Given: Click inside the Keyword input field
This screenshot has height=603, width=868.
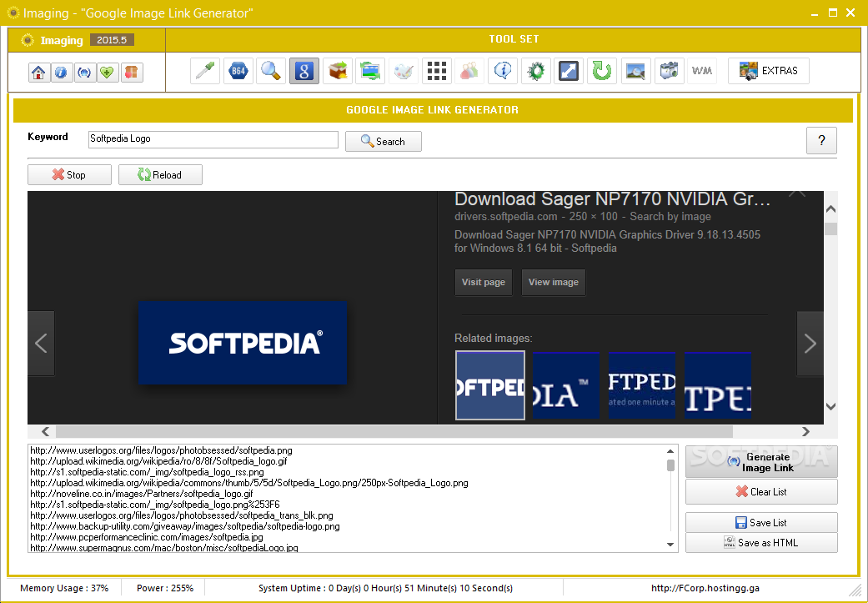Looking at the screenshot, I should point(213,139).
